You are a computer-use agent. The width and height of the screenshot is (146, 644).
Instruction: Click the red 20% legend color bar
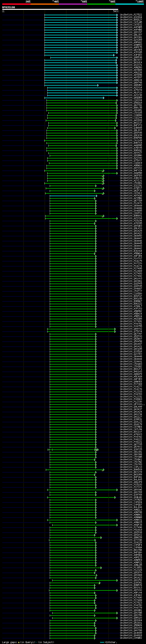pyautogui.click(x=16, y=4)
